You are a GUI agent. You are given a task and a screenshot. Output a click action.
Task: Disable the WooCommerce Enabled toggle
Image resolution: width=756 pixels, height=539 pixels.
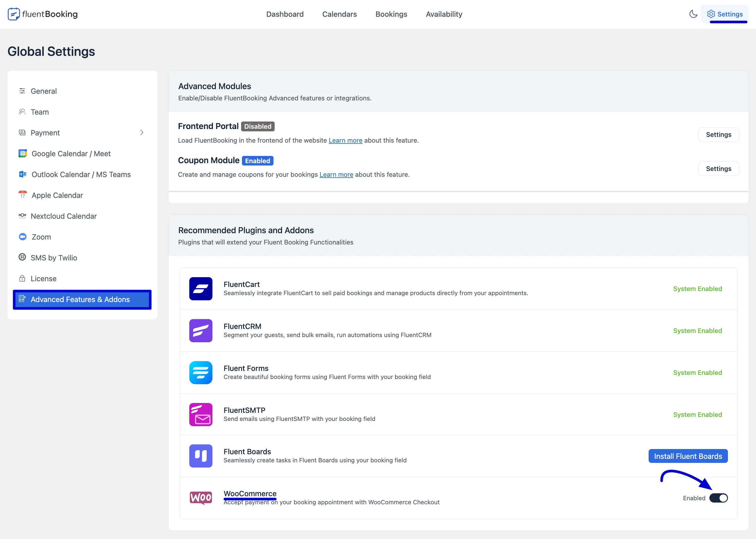click(x=718, y=498)
